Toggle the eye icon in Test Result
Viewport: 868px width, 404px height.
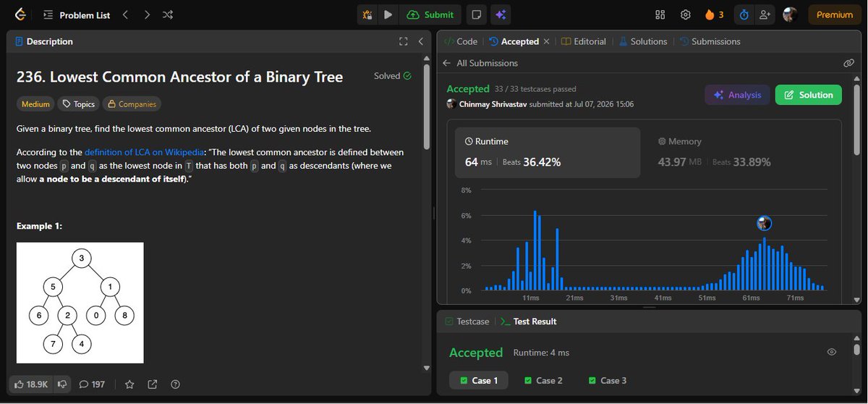[x=831, y=352]
